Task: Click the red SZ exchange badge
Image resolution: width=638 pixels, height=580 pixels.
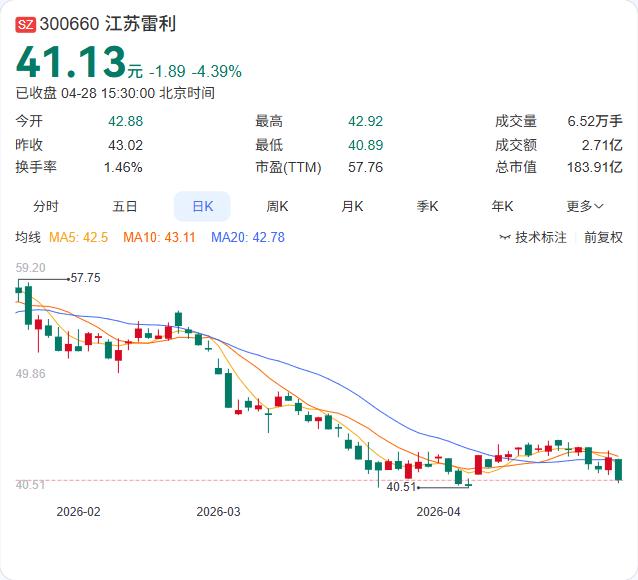Action: (x=25, y=25)
